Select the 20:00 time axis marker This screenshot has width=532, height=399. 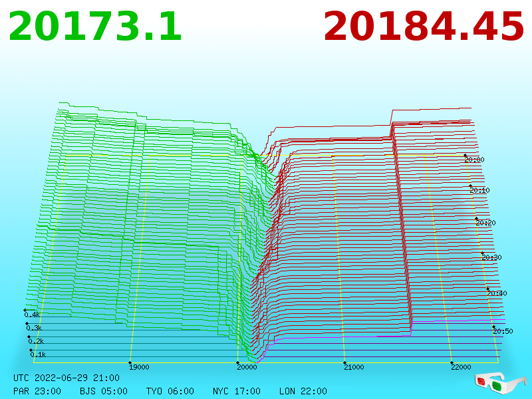point(474,160)
